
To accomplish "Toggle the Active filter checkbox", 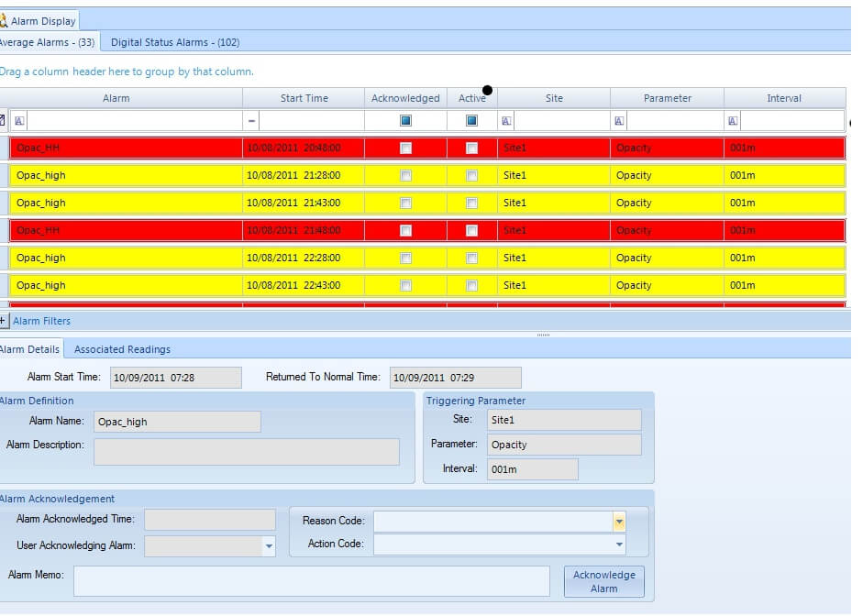I will click(471, 120).
